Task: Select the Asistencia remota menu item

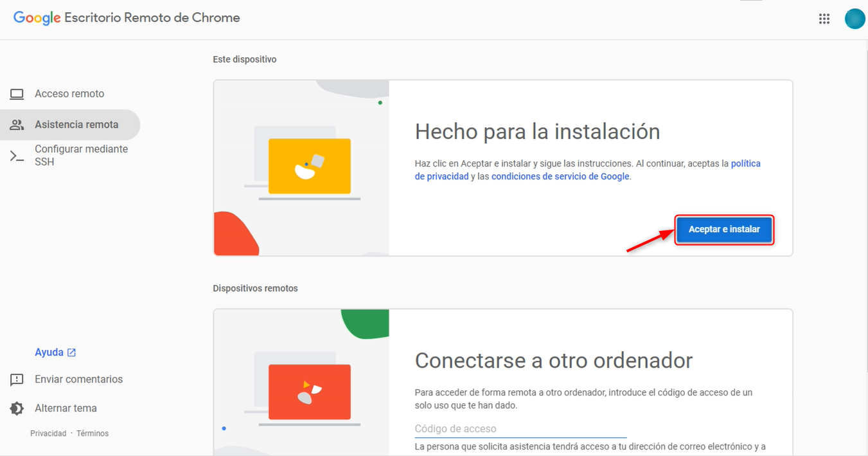Action: tap(76, 125)
